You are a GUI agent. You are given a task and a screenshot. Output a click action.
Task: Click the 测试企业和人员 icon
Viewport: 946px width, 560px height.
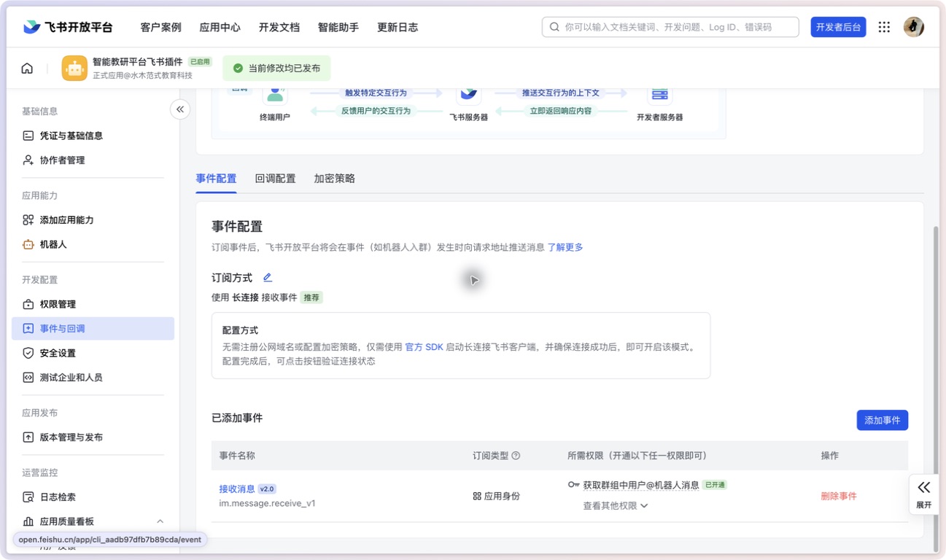click(x=28, y=377)
